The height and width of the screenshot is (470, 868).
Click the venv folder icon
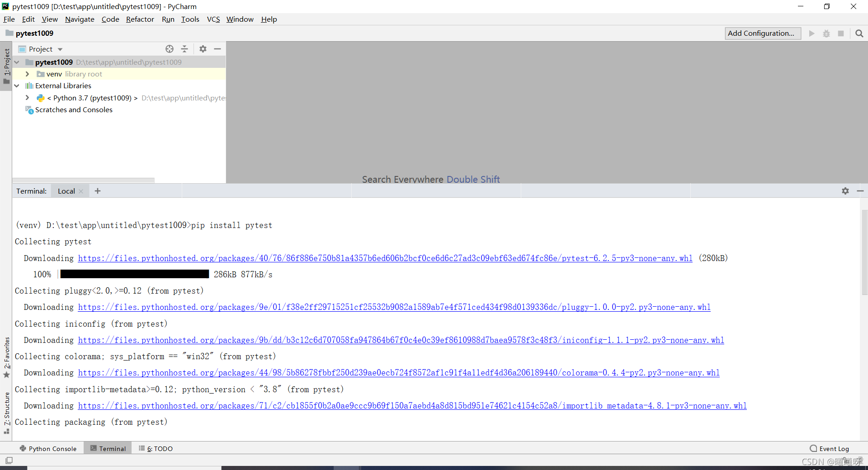[x=41, y=74]
